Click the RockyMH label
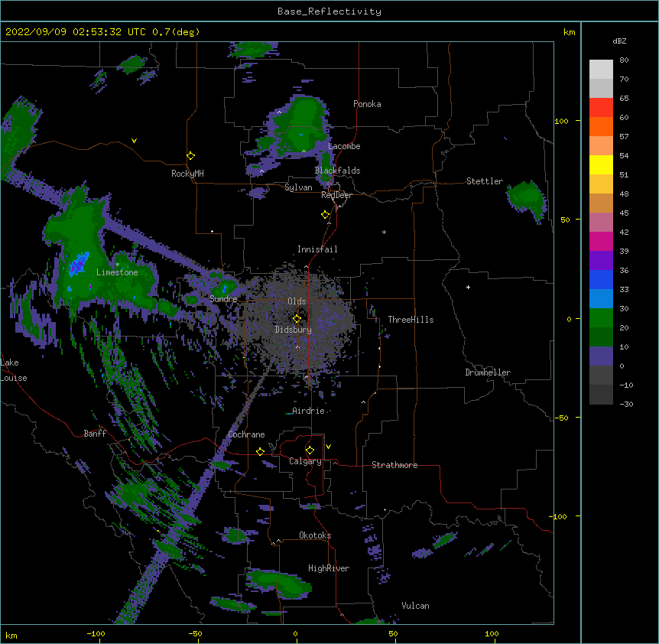Screen dimensions: 659x644 [187, 174]
